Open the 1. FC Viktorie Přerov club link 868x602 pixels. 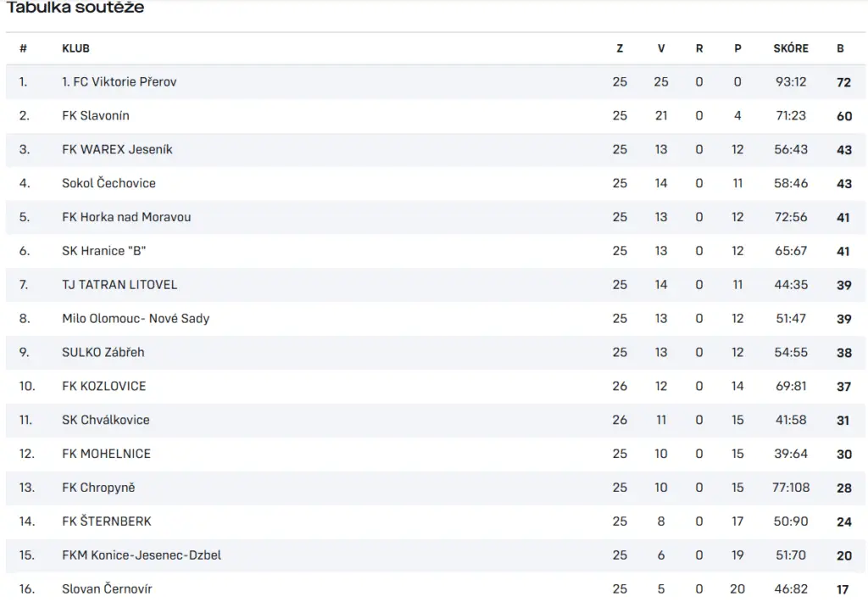(x=119, y=82)
